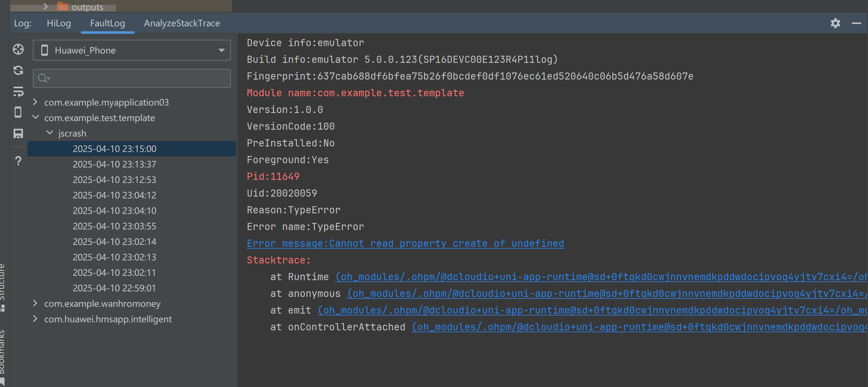The height and width of the screenshot is (387, 868).
Task: Click the save log icon
Action: (x=18, y=133)
